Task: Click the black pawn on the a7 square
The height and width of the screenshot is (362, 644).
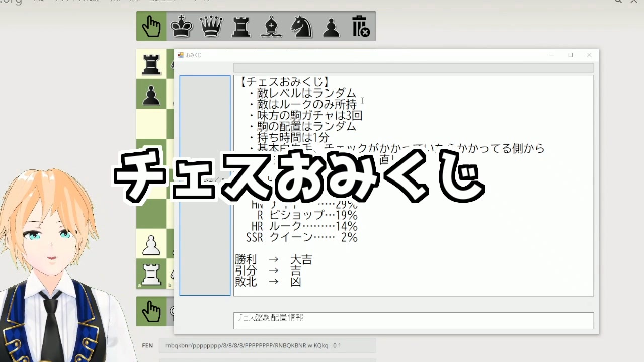Action: pos(151,94)
